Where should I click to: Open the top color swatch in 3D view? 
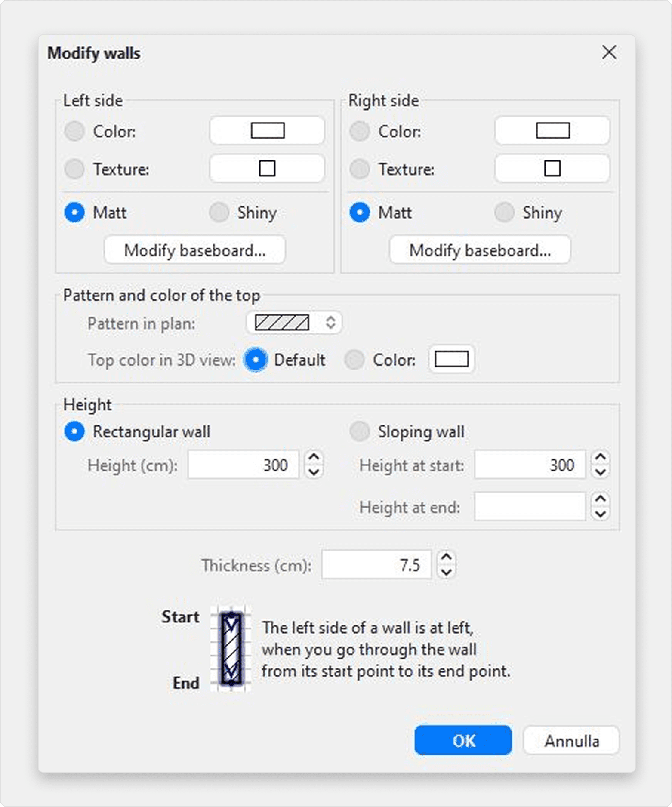pyautogui.click(x=451, y=360)
